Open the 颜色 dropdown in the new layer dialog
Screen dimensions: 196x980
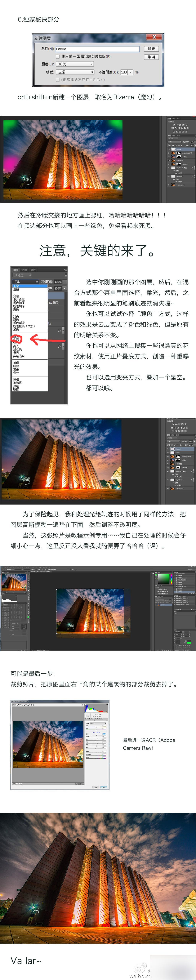pyautogui.click(x=75, y=64)
